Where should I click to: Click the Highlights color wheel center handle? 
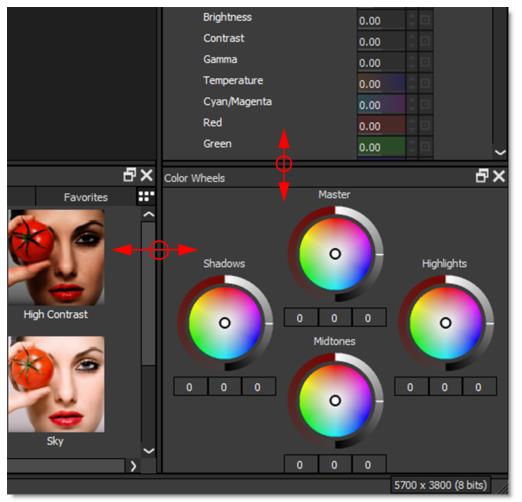click(x=446, y=323)
